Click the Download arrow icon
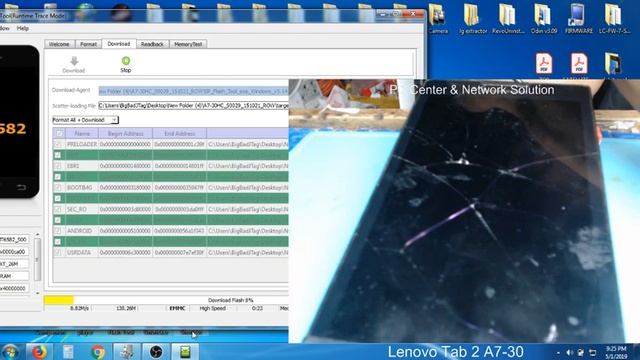This screenshot has width=640, height=360. [x=74, y=61]
